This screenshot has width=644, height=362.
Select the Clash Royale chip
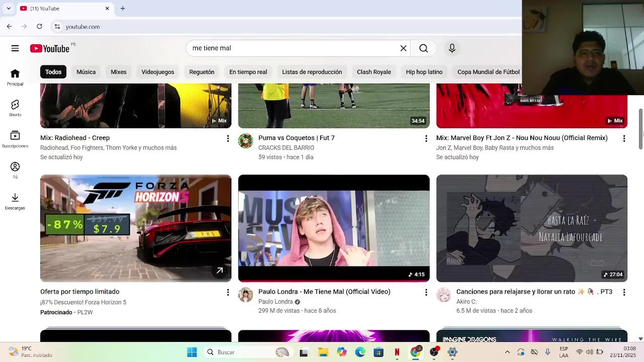[374, 72]
